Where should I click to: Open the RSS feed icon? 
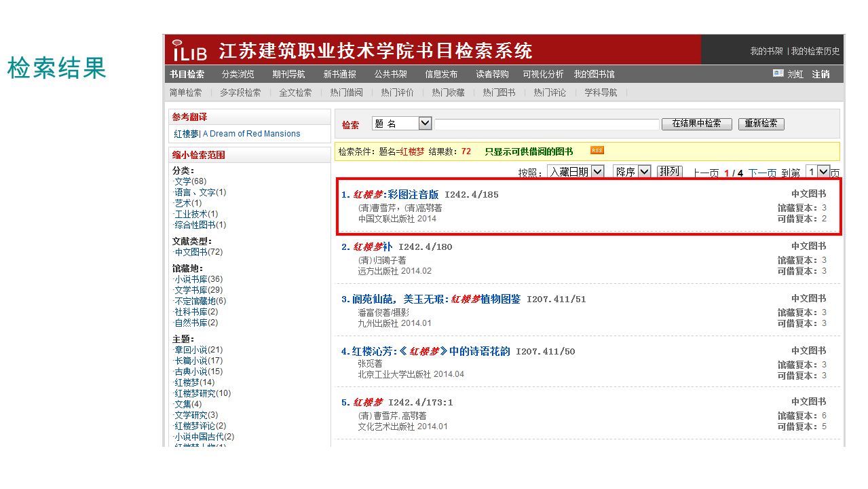(x=597, y=150)
